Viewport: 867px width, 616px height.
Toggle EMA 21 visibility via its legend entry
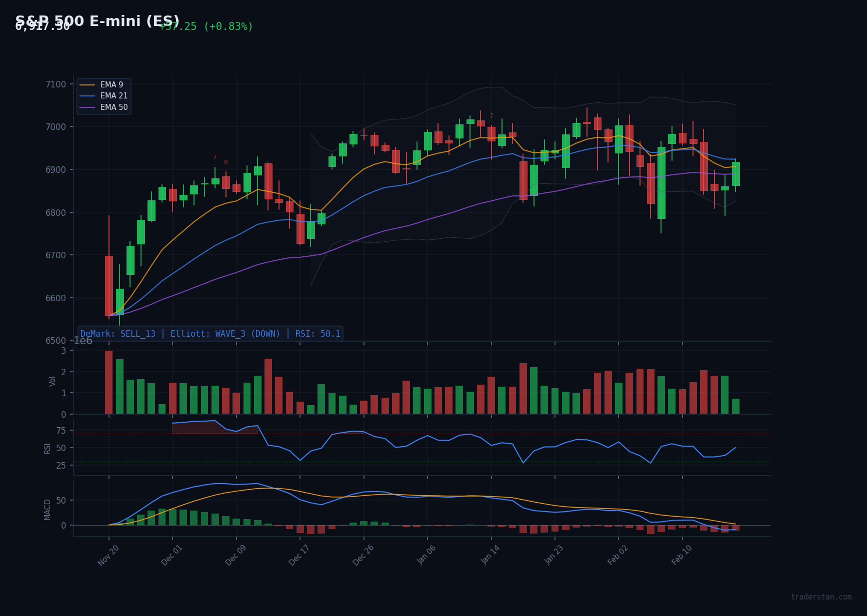point(113,96)
